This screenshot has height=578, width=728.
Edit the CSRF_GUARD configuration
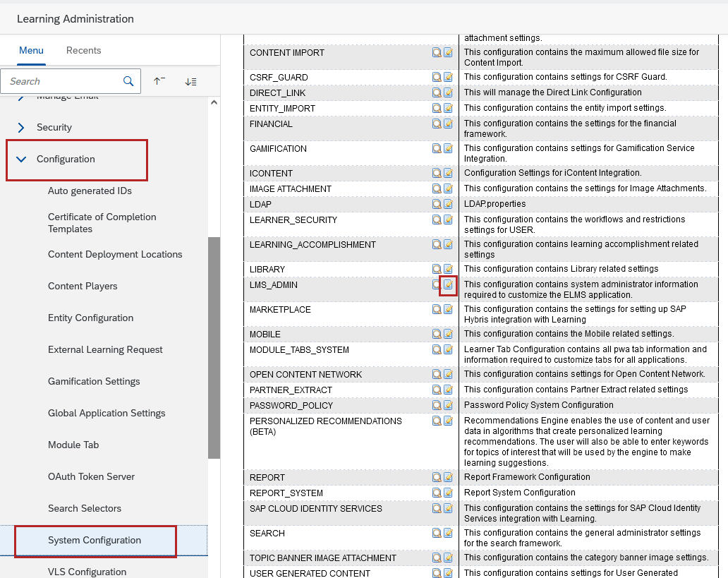pos(449,77)
